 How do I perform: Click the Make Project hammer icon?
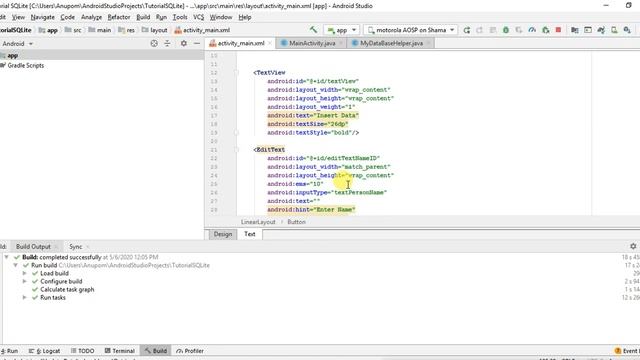(x=313, y=30)
